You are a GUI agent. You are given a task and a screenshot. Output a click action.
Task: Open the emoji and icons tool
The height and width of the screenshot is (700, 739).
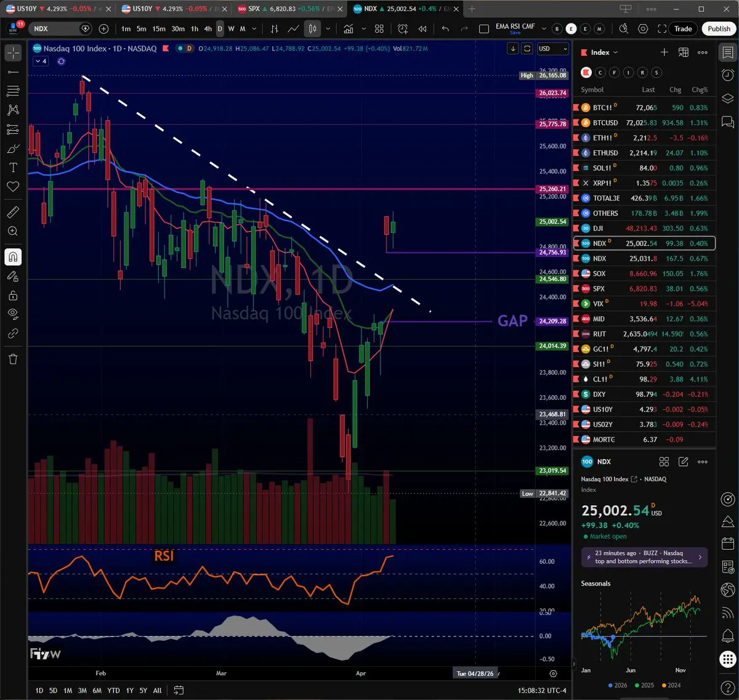(x=13, y=187)
